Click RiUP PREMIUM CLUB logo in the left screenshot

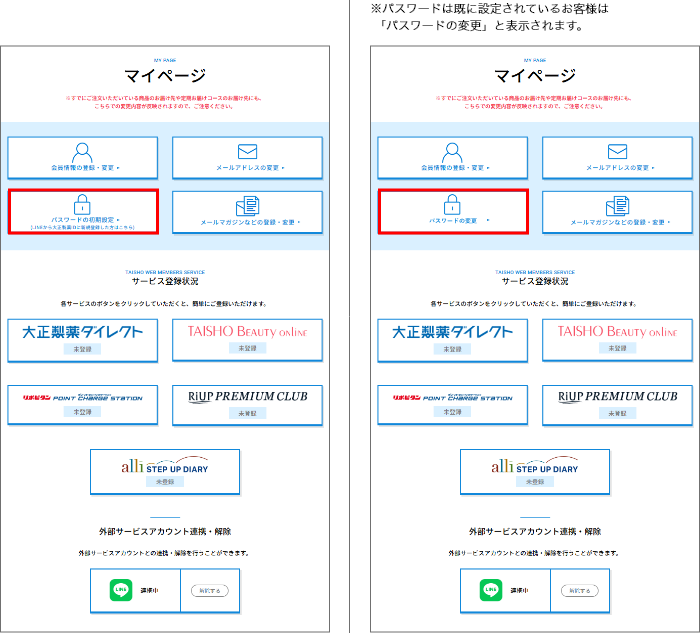tap(248, 396)
